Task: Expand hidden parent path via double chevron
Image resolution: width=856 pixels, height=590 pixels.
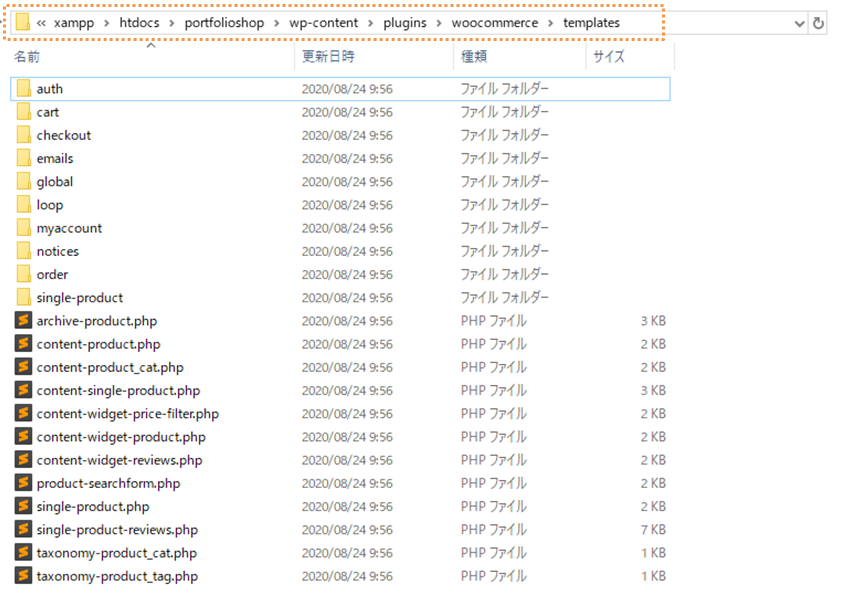Action: pyautogui.click(x=41, y=23)
